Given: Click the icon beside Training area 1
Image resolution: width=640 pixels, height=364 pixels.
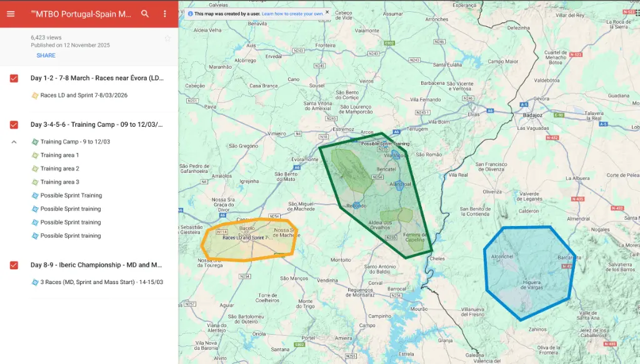Looking at the screenshot, I should click(x=35, y=155).
